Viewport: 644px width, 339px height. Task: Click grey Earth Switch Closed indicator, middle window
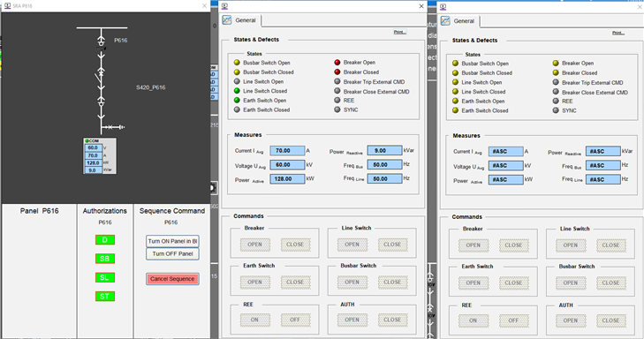point(237,109)
